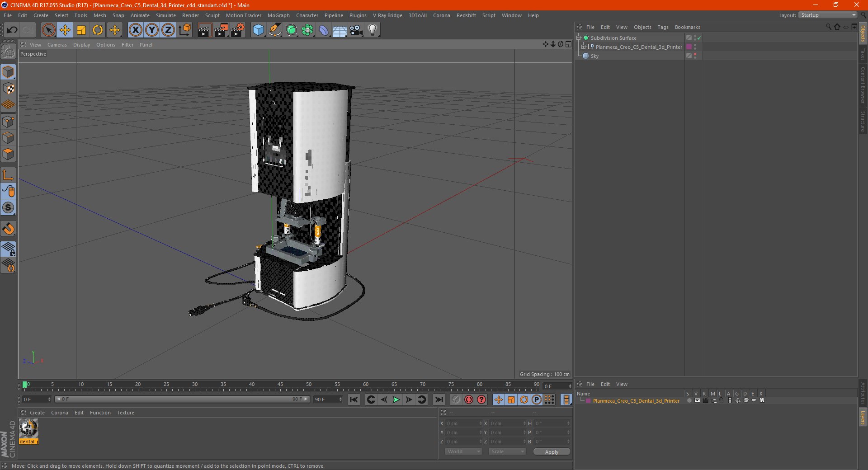Image resolution: width=868 pixels, height=470 pixels.
Task: Switch to Texture mode icon in sidebar
Action: pos(8,89)
